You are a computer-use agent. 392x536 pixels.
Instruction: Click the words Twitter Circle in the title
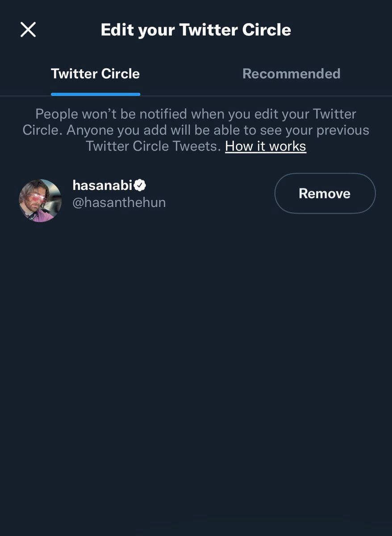[x=235, y=30]
